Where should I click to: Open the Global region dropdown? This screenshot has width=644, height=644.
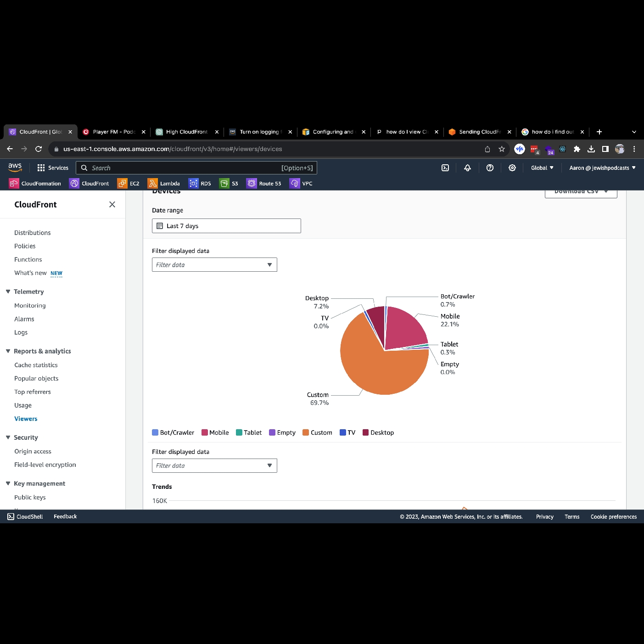542,168
